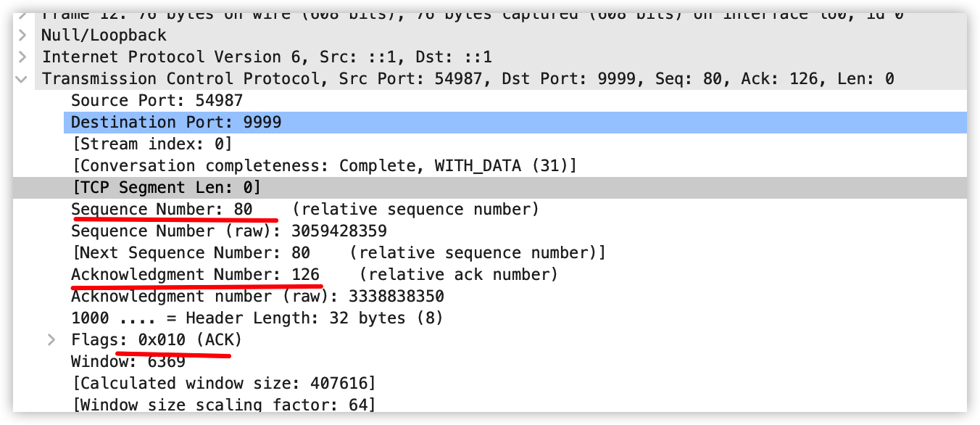Highlight the TCP Segment Len: 0 row

(x=166, y=187)
